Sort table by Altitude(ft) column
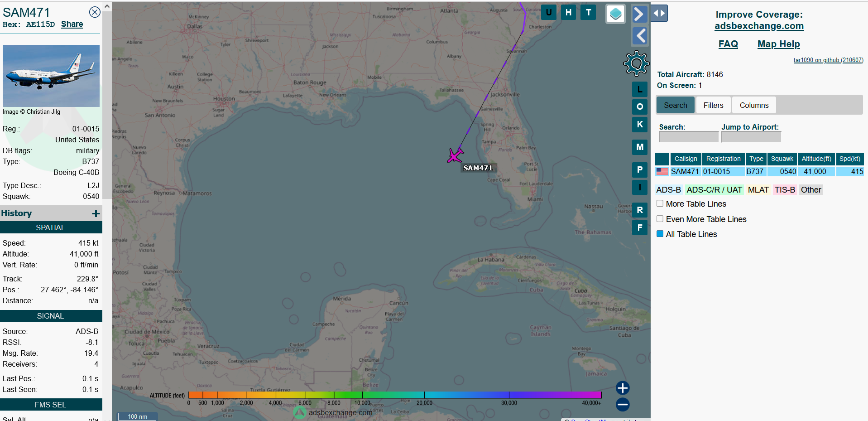868x421 pixels. pos(816,159)
